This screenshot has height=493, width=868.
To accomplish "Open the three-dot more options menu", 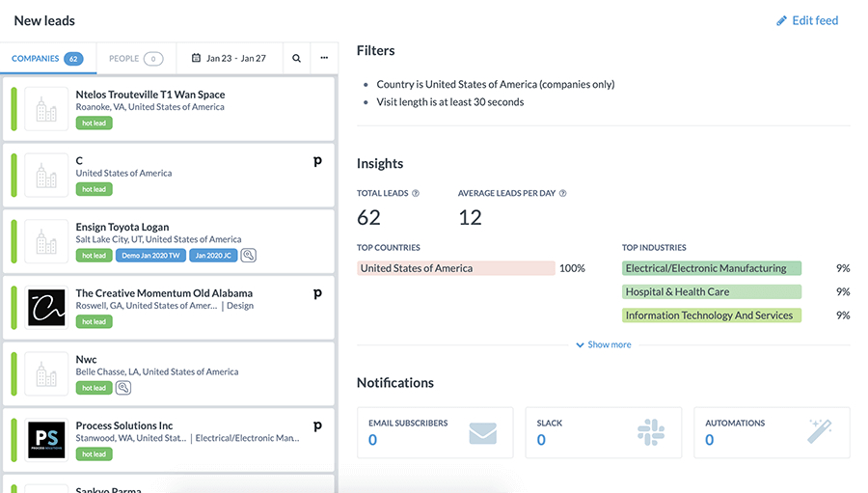I will (324, 59).
